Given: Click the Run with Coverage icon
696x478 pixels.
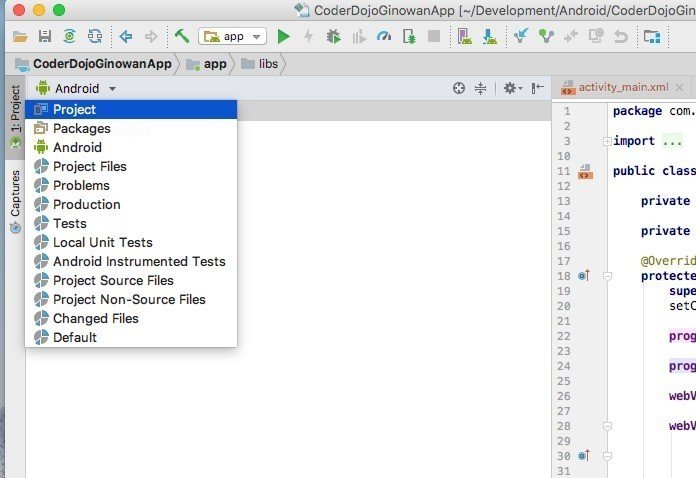Looking at the screenshot, I should point(359,36).
